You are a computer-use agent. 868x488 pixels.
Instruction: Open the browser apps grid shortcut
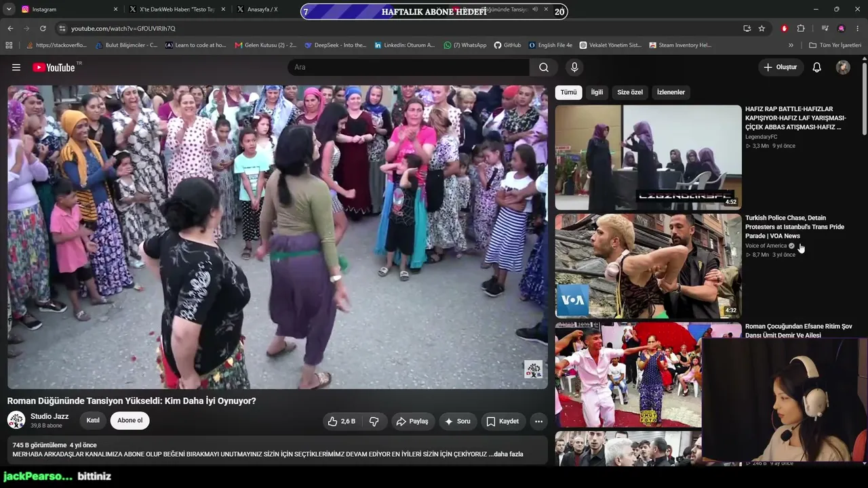[9, 45]
